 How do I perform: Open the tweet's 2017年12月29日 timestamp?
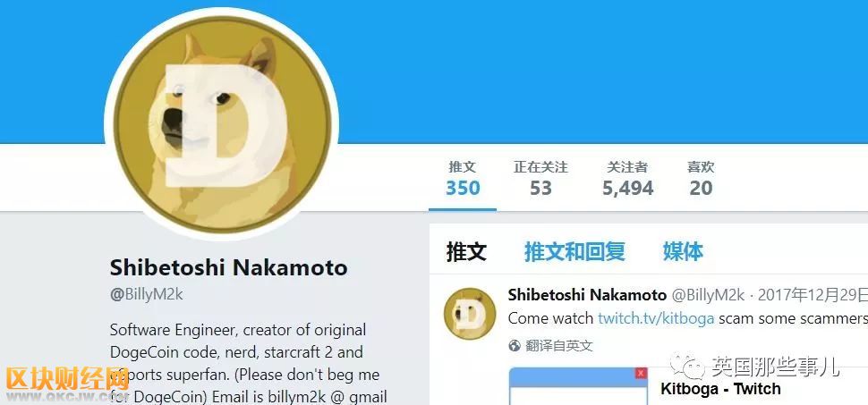pos(813,295)
